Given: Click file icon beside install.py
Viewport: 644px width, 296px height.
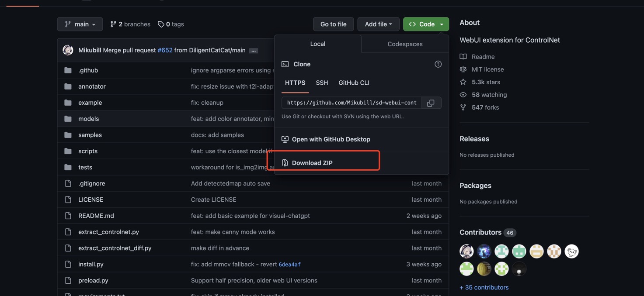Looking at the screenshot, I should click(x=68, y=264).
